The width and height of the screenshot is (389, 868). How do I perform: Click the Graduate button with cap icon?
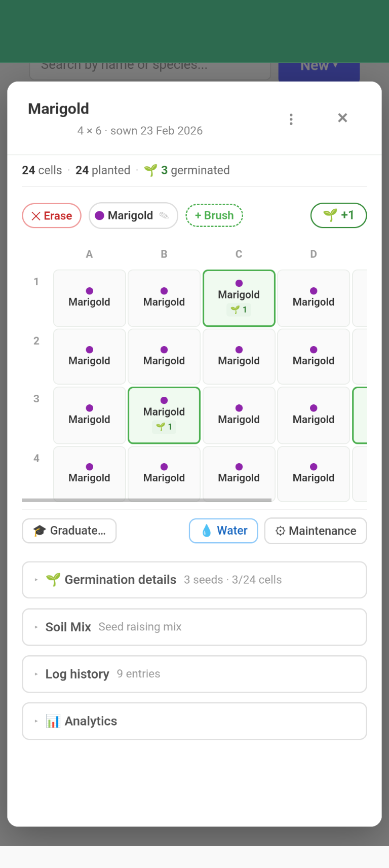(69, 531)
